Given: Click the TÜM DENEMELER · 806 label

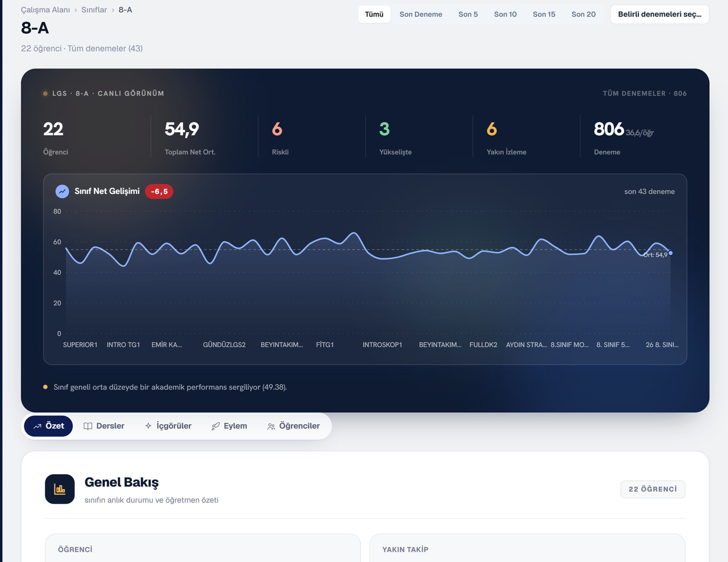Looking at the screenshot, I should pyautogui.click(x=645, y=93).
